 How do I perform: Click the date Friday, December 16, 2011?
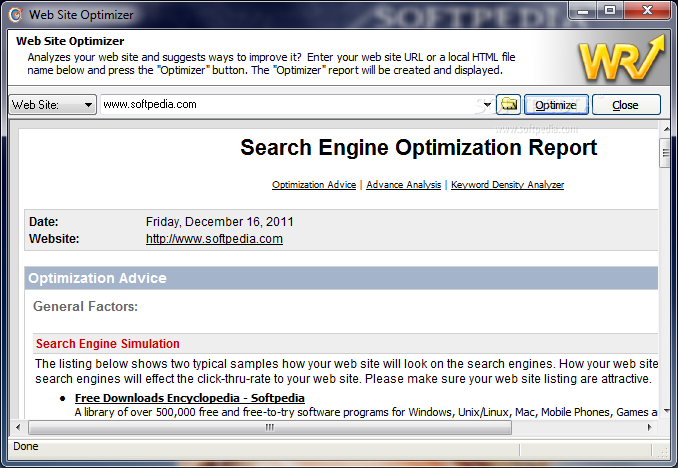click(220, 222)
